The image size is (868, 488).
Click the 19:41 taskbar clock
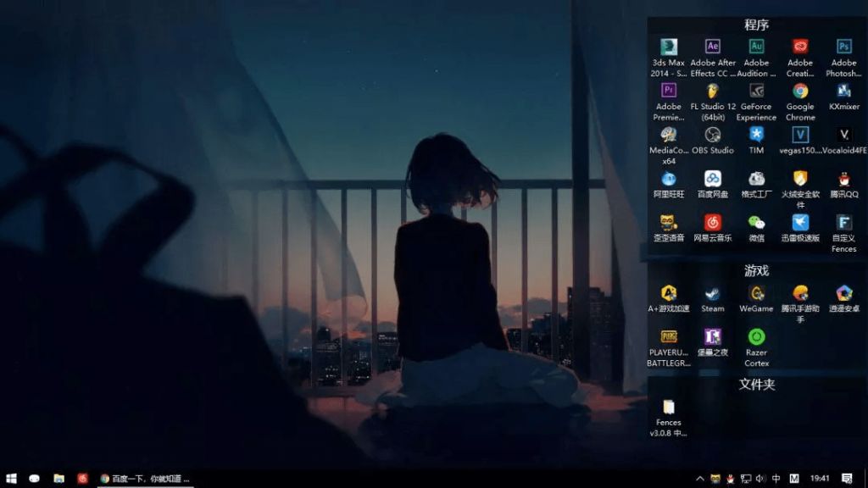click(x=820, y=479)
